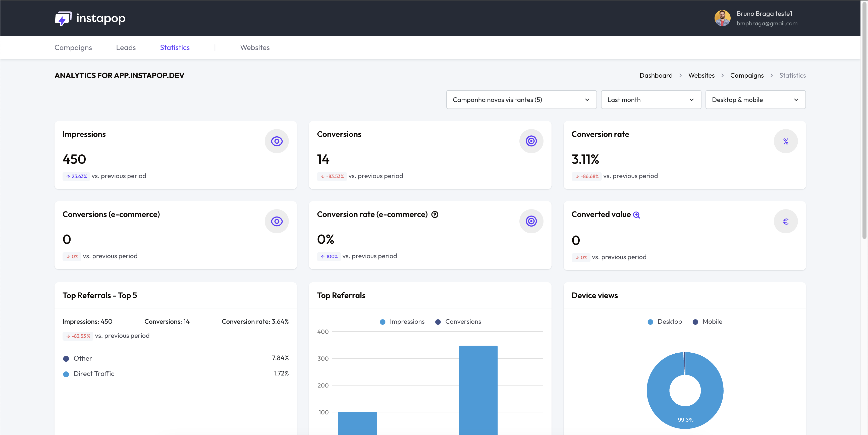Click the 7.84% referral value

click(x=280, y=358)
